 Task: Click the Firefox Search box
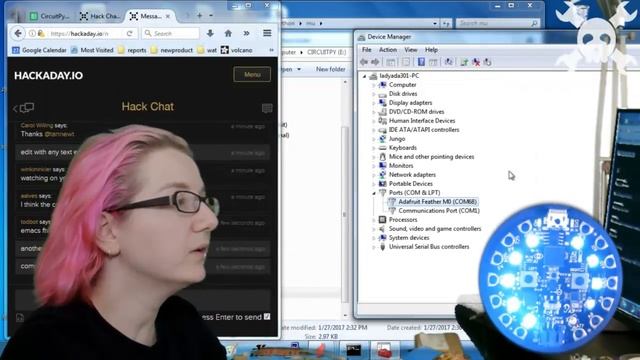tap(171, 33)
